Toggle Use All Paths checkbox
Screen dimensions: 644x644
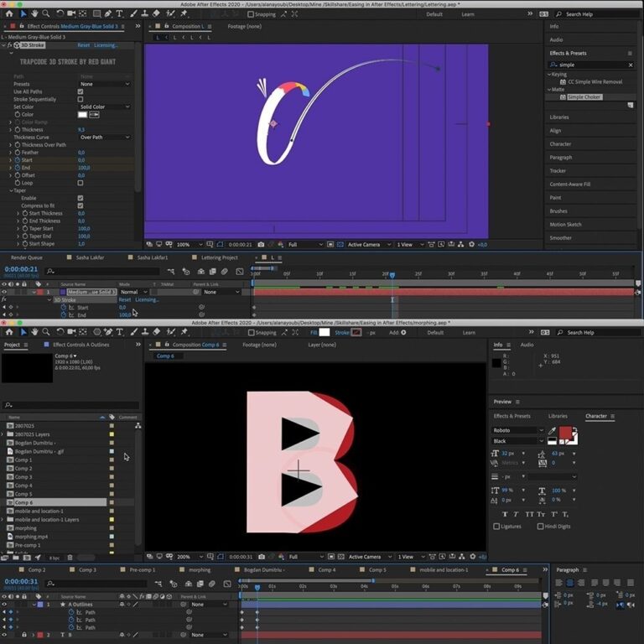pyautogui.click(x=80, y=91)
